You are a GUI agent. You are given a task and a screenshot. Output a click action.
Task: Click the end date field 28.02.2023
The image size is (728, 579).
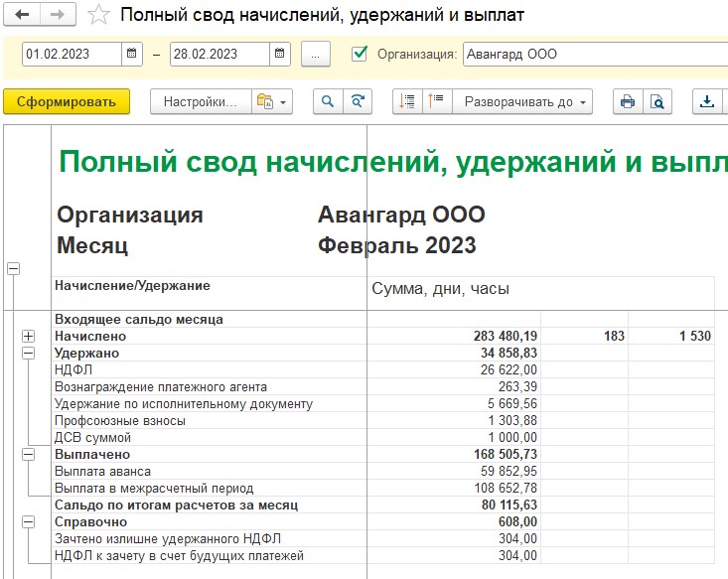click(219, 54)
